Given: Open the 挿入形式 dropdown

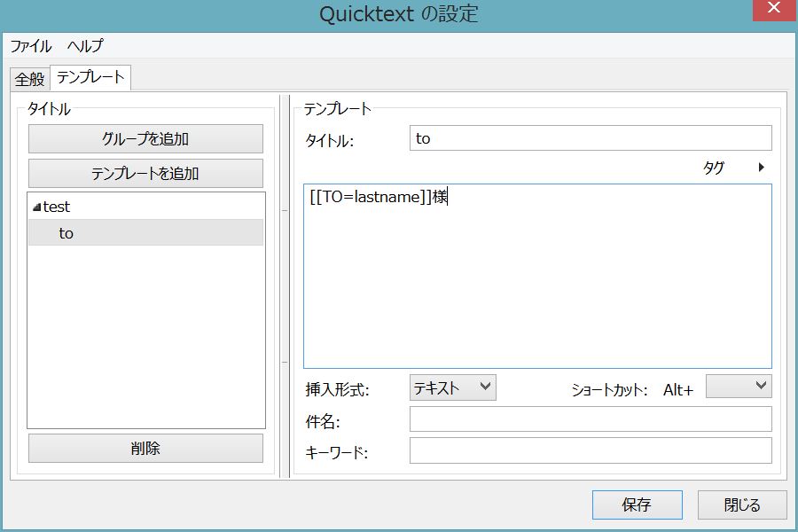Looking at the screenshot, I should coord(452,387).
